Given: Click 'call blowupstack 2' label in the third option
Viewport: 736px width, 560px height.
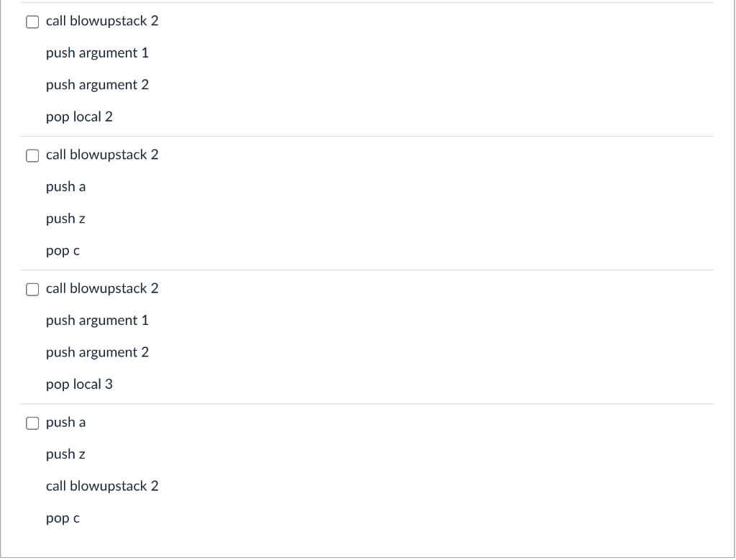Looking at the screenshot, I should pos(102,289).
